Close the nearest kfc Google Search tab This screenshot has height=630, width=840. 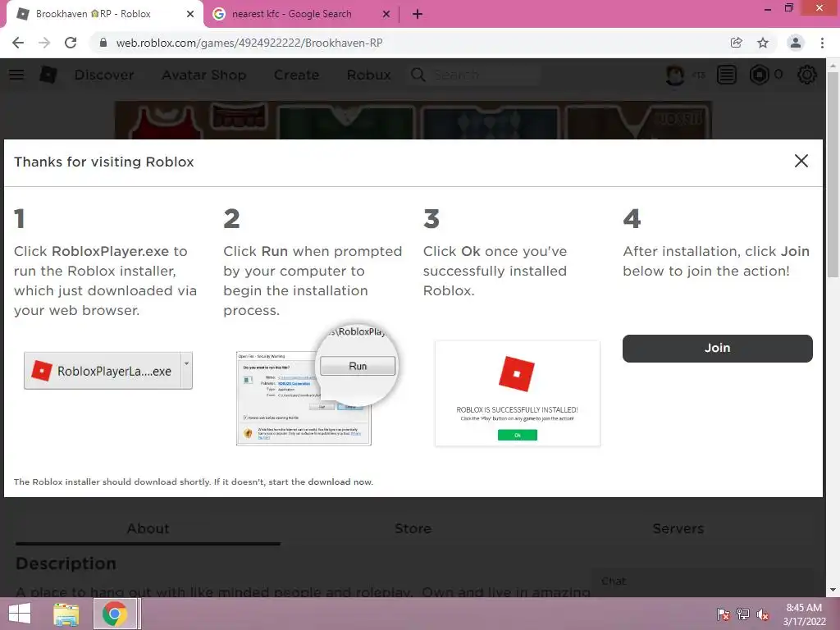[386, 15]
